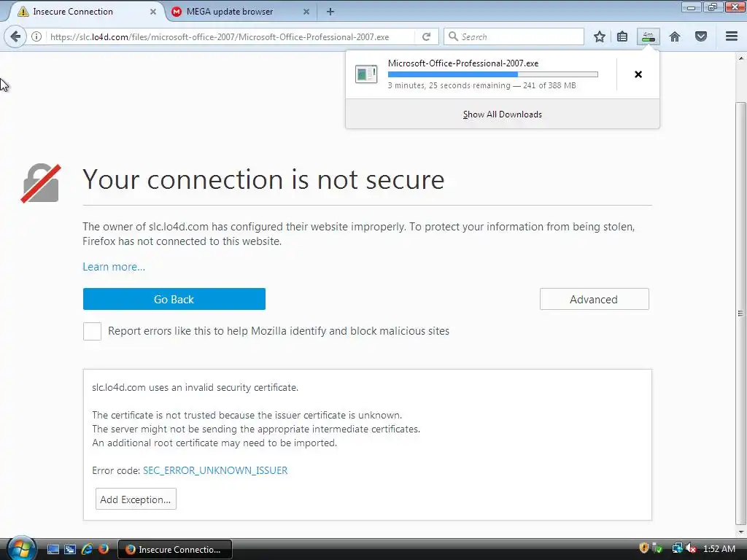This screenshot has width=747, height=560.
Task: Launch Internet Explorer from quick launch
Action: point(87,549)
